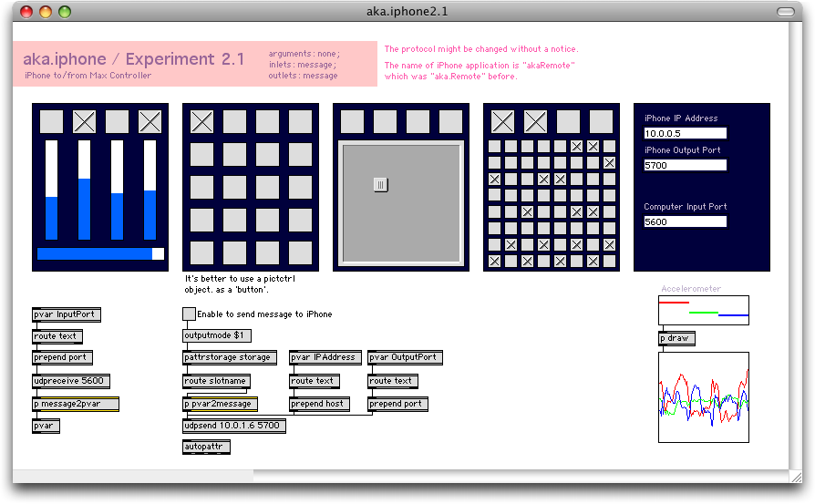Click the fourth vertical blue slider
This screenshot has height=504, width=815.
[x=150, y=190]
